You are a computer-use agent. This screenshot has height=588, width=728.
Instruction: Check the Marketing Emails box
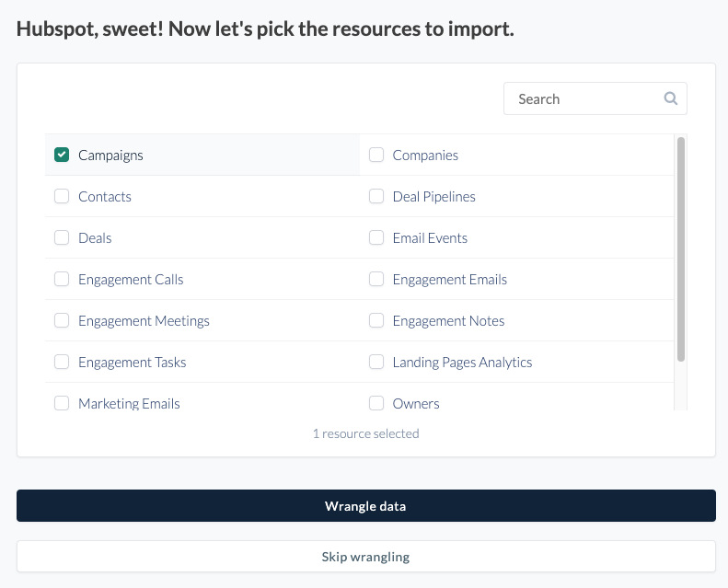[x=62, y=403]
